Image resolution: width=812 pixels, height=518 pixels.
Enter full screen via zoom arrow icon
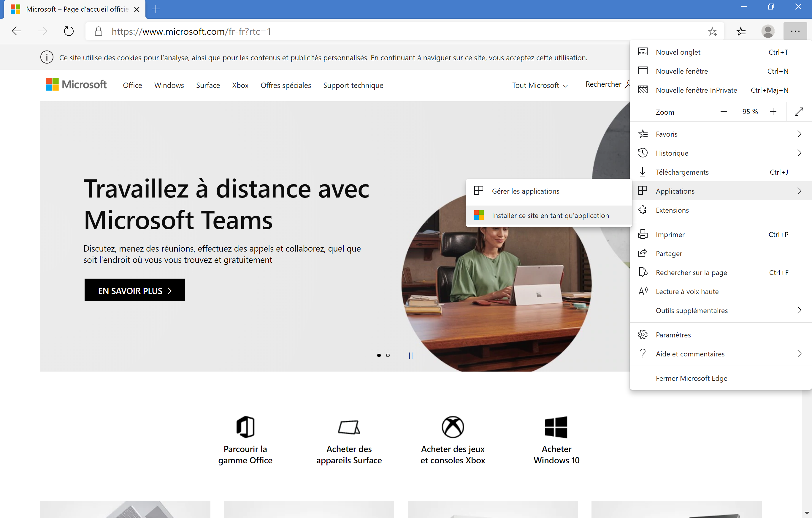tap(799, 112)
